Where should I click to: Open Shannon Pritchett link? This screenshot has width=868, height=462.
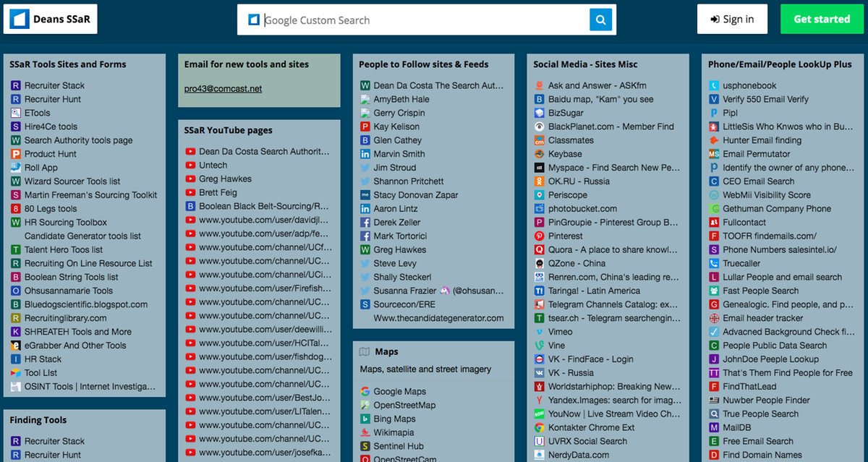[409, 181]
